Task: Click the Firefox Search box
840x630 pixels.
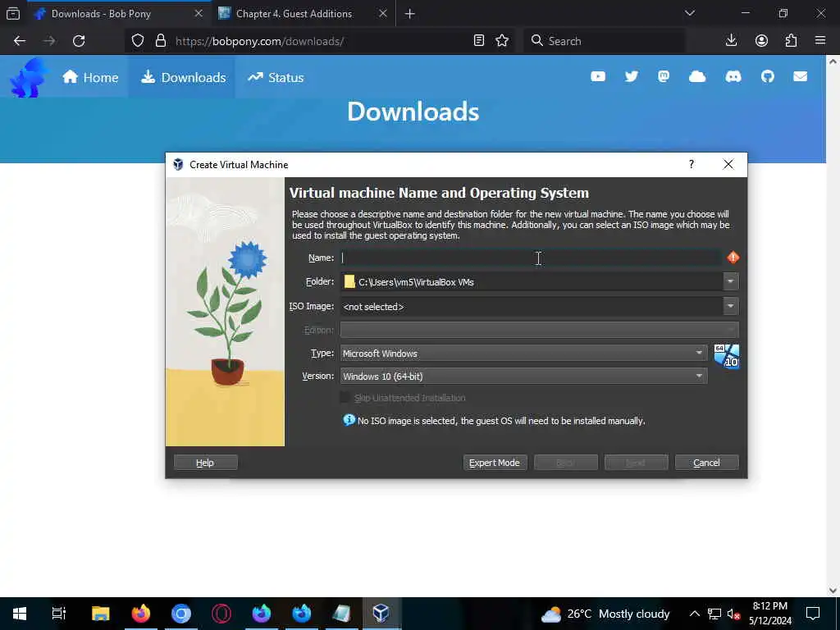Action: coord(605,41)
